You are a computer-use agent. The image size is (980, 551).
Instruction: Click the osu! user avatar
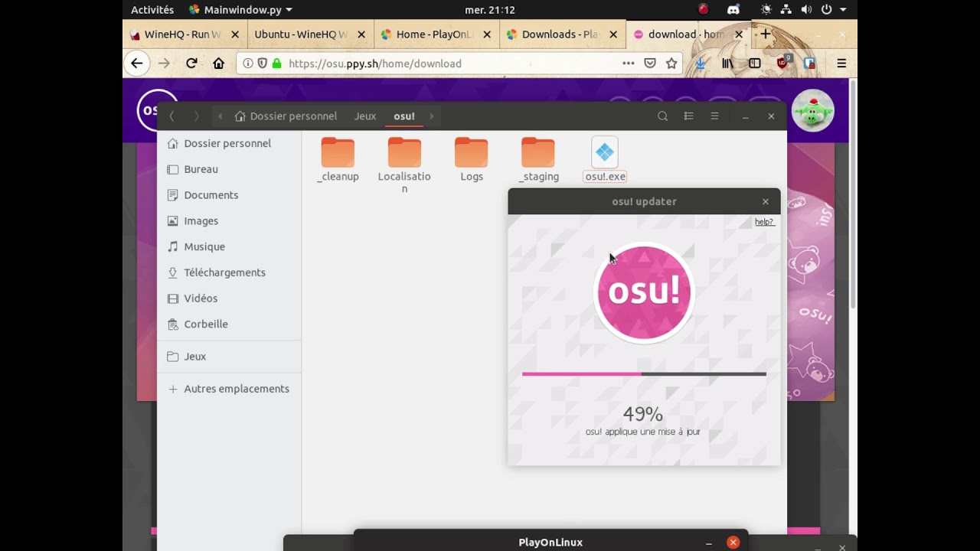tap(812, 111)
